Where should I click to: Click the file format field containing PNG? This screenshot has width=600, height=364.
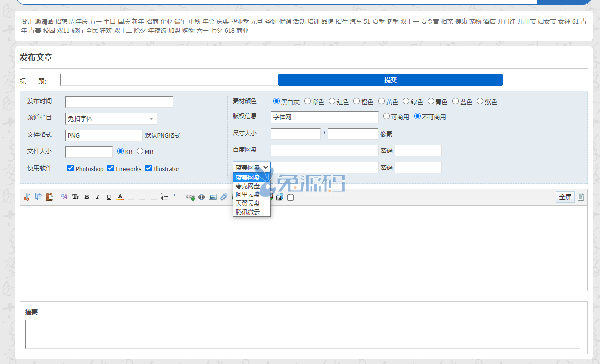[x=104, y=135]
